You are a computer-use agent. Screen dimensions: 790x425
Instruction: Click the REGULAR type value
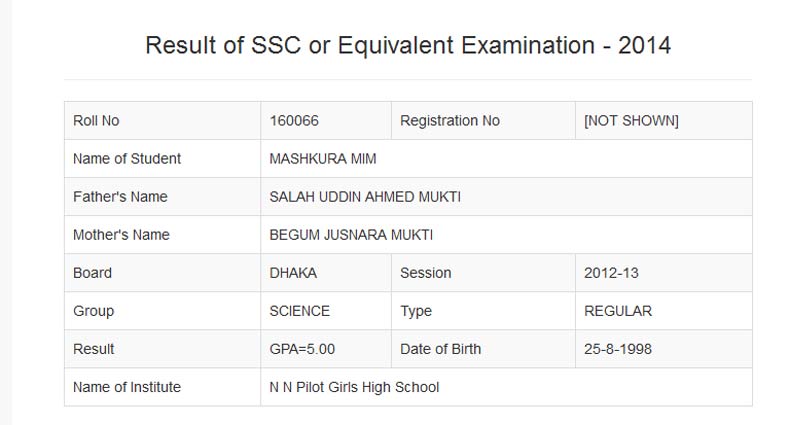tap(618, 311)
